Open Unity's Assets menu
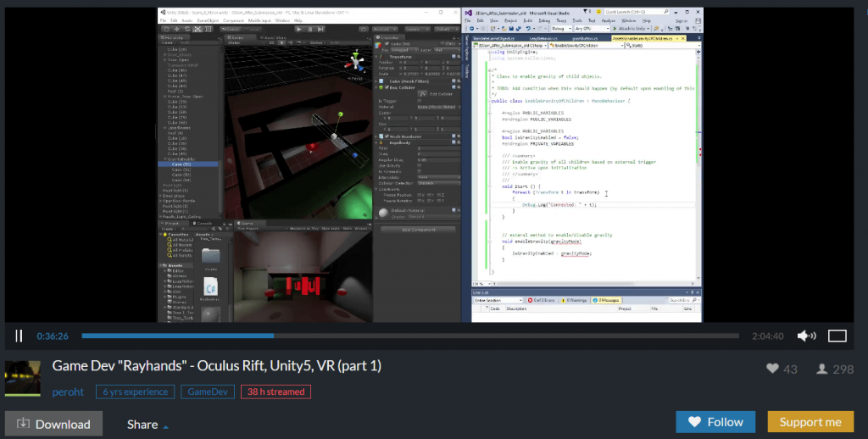The width and height of the screenshot is (868, 439). coord(187,20)
